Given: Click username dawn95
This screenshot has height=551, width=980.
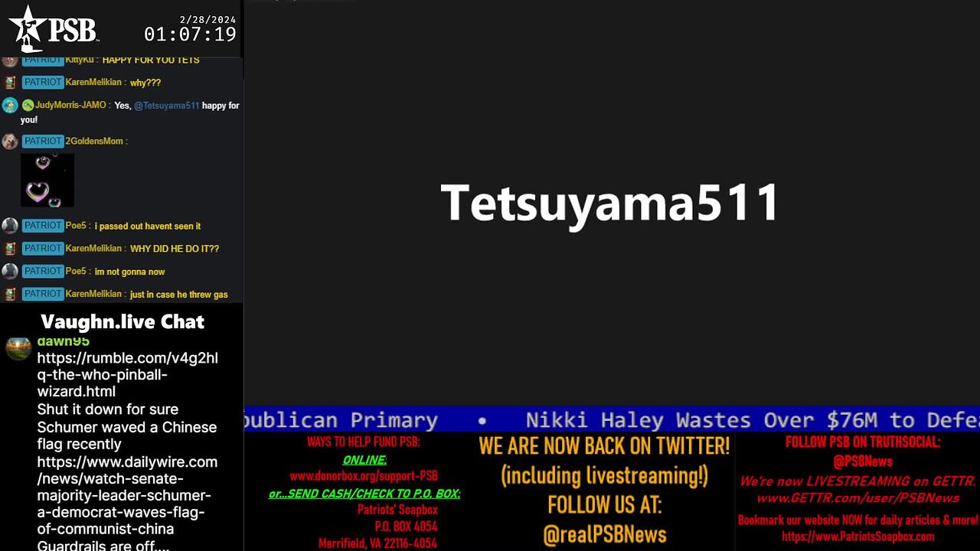Looking at the screenshot, I should (x=64, y=342).
